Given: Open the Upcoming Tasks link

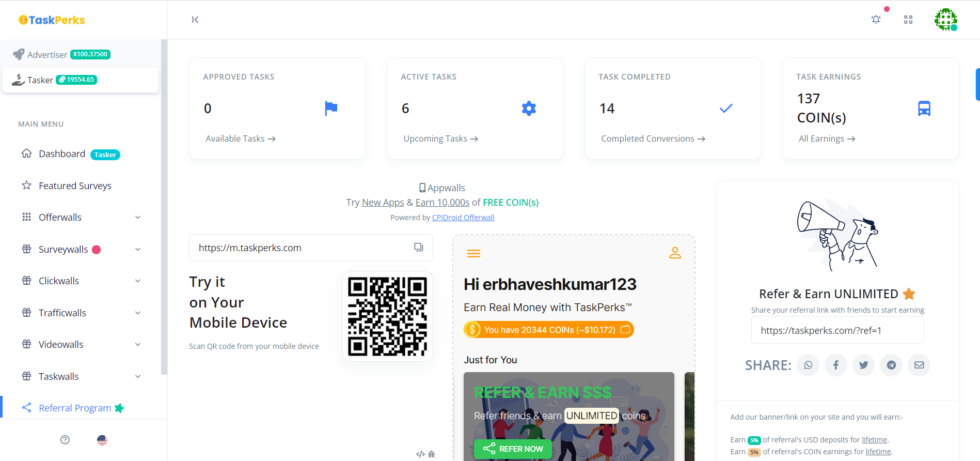Looking at the screenshot, I should (441, 139).
